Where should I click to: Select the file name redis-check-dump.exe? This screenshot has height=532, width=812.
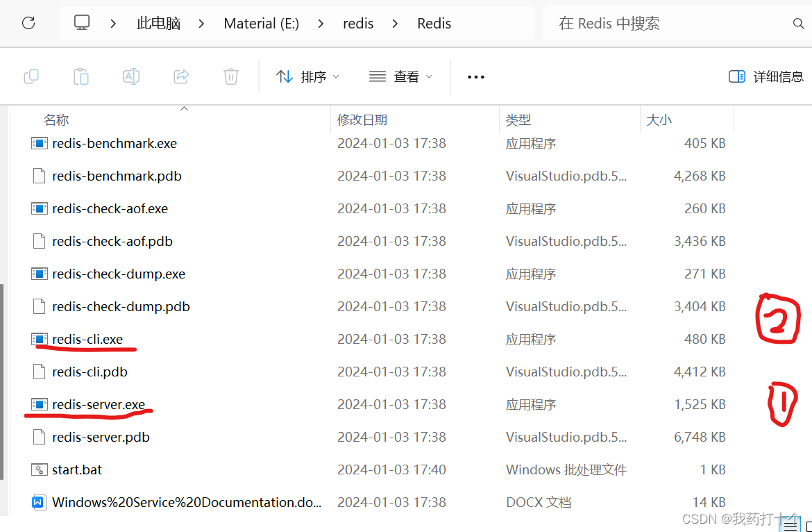click(119, 274)
